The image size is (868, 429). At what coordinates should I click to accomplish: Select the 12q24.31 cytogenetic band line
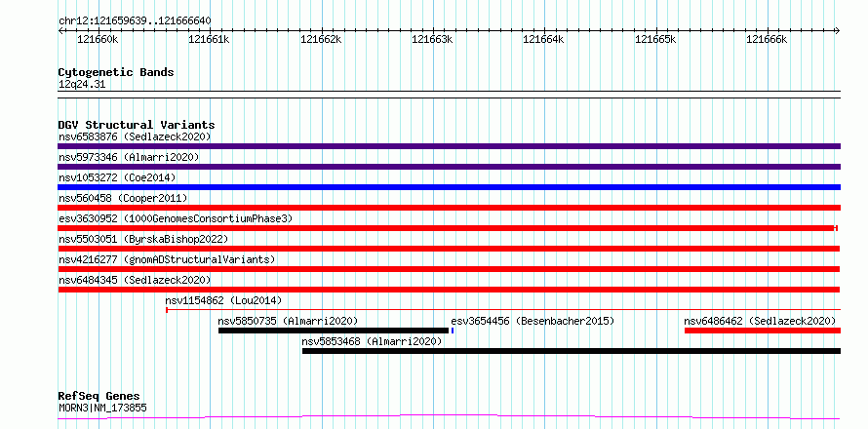(449, 95)
